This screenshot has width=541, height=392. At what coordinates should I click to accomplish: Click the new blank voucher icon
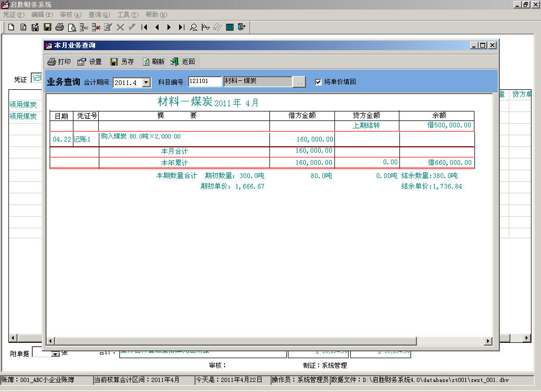11,27
